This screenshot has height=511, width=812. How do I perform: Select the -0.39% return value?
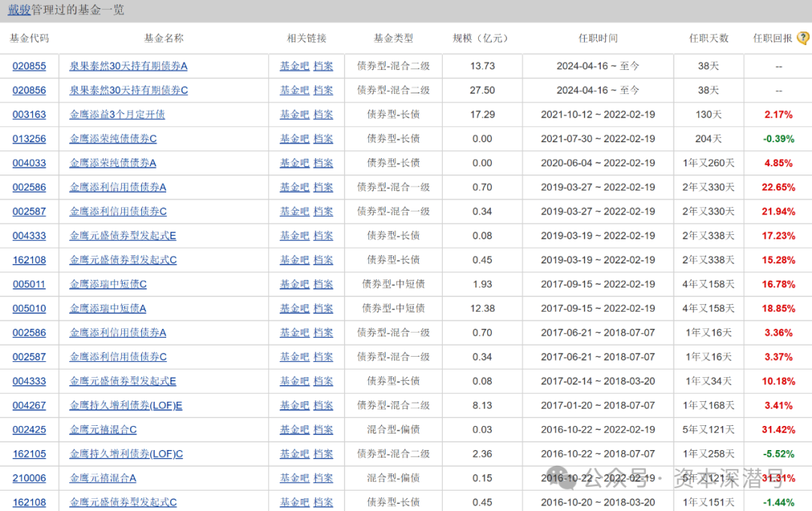[x=778, y=139]
